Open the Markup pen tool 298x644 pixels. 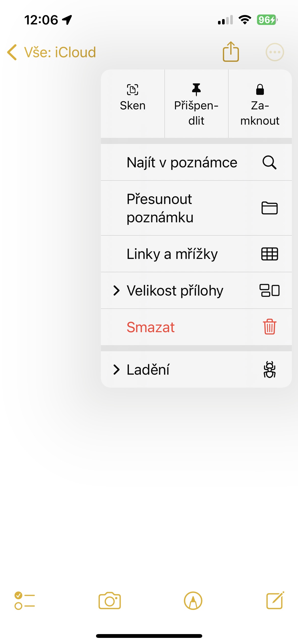(193, 601)
